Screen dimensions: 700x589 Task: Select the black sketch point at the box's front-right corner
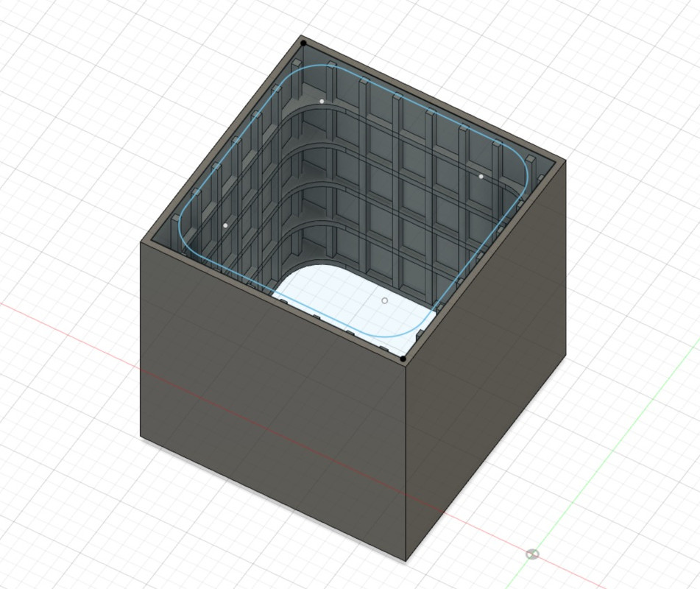[x=403, y=359]
